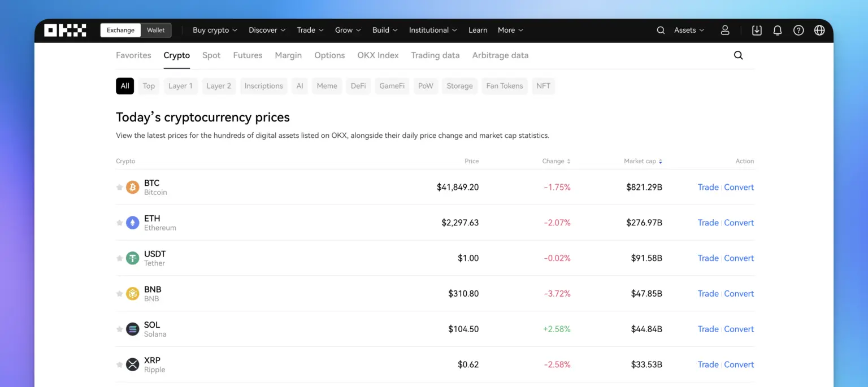868x387 pixels.
Task: Select the Crypto tab
Action: 177,55
